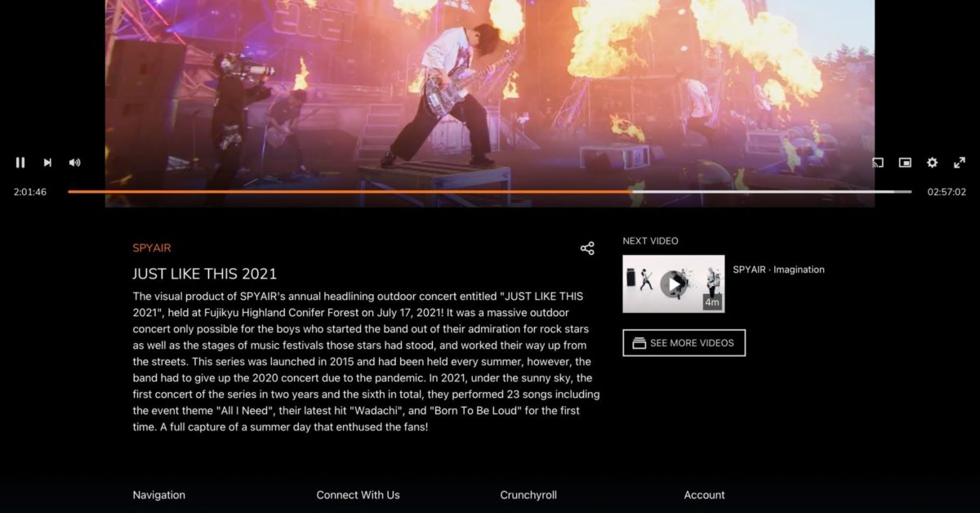The image size is (980, 513).
Task: Click the Account footer heading
Action: pos(704,495)
